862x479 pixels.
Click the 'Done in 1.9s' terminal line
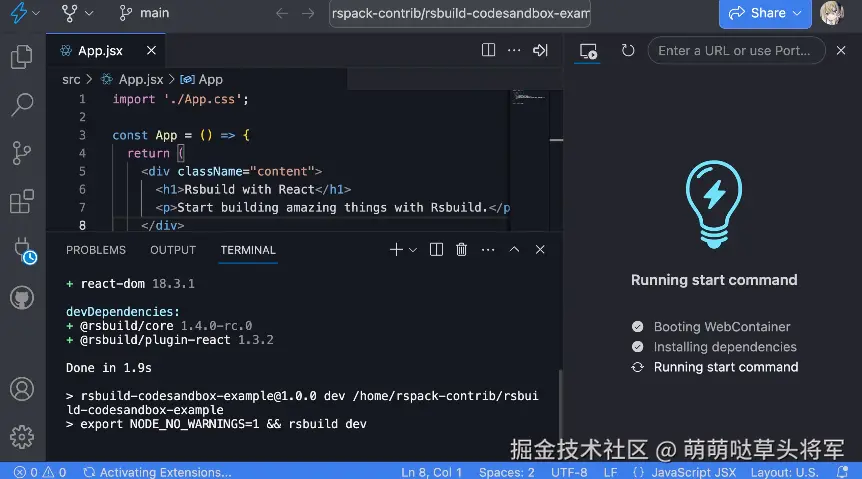pos(108,367)
